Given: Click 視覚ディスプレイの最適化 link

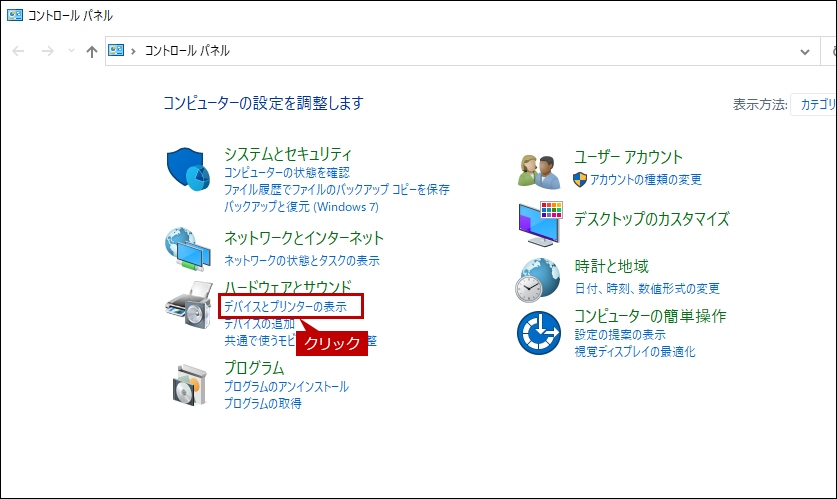Looking at the screenshot, I should [x=635, y=352].
